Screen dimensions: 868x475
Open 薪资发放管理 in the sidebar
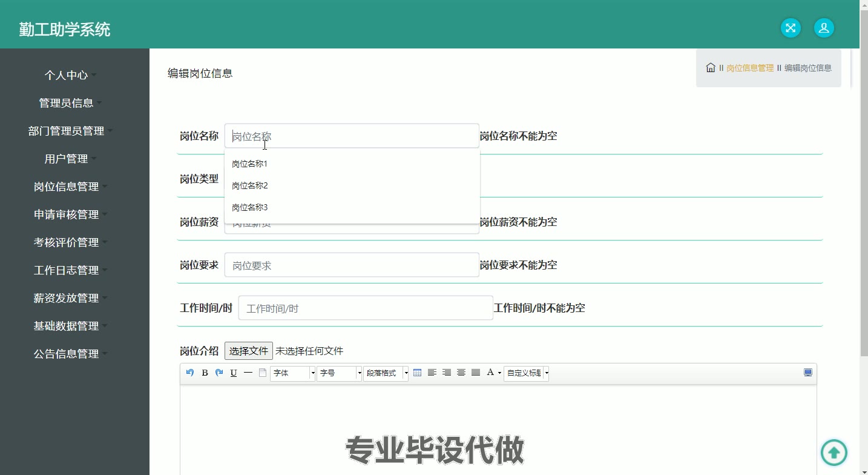click(x=67, y=298)
